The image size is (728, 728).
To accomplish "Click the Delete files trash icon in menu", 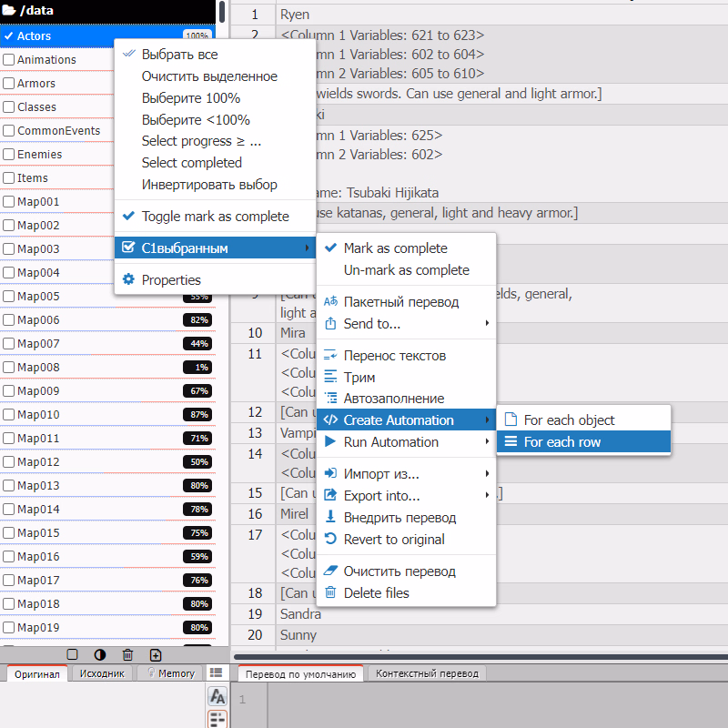I will [330, 592].
